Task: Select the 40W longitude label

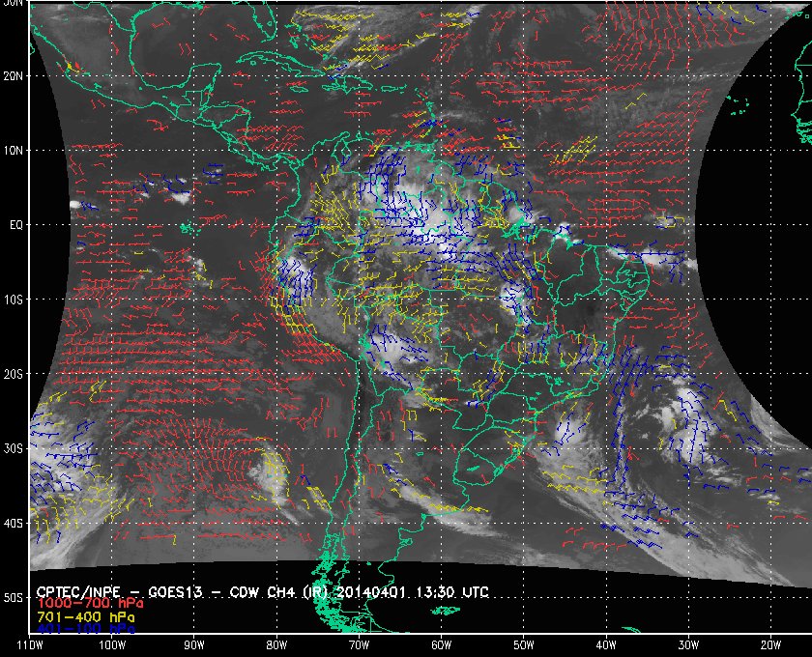Action: (606, 645)
